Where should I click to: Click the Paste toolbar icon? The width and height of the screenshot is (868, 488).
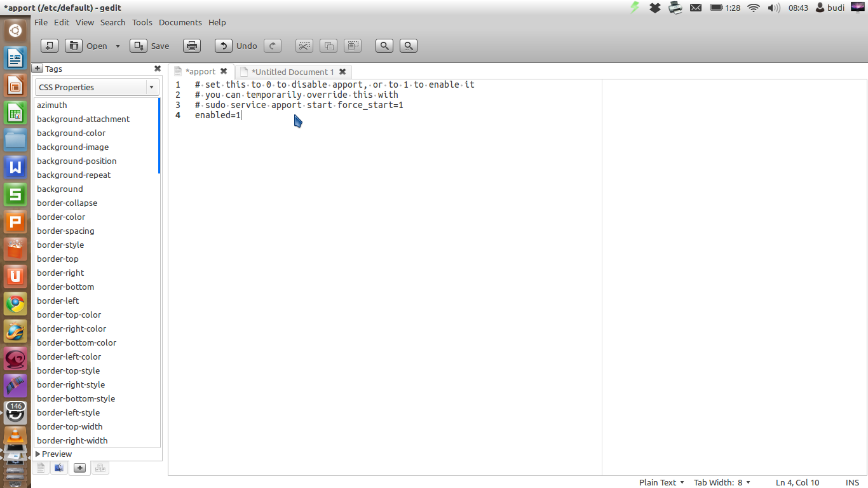pyautogui.click(x=353, y=46)
